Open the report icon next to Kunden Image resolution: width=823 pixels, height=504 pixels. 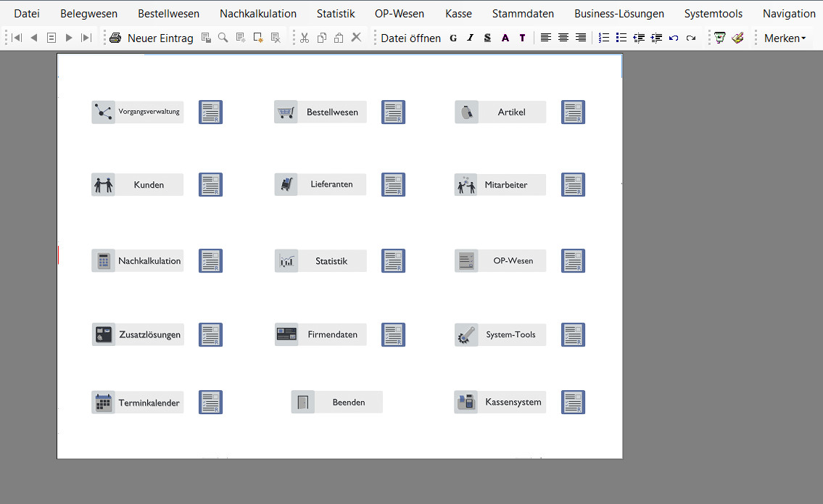(x=210, y=185)
